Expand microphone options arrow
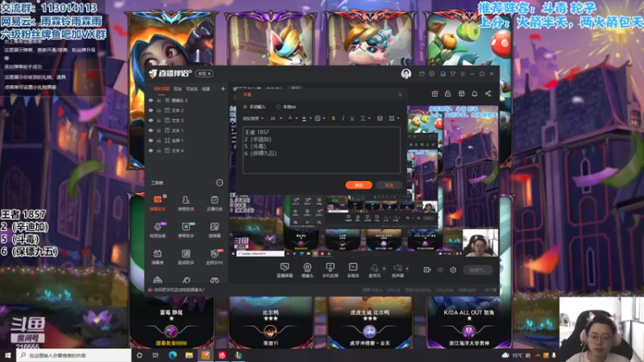The width and height of the screenshot is (644, 362). (384, 269)
